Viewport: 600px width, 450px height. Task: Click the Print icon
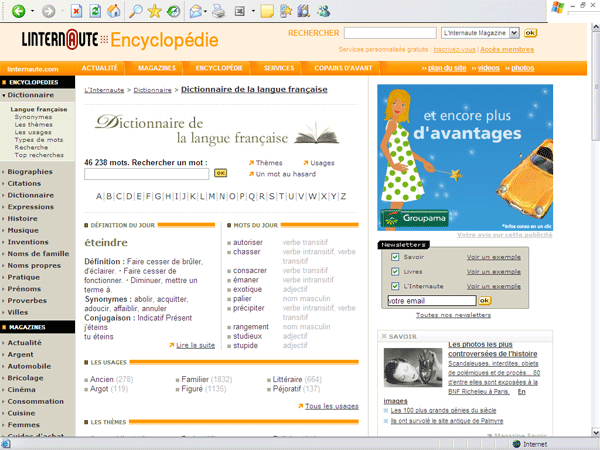[219, 11]
